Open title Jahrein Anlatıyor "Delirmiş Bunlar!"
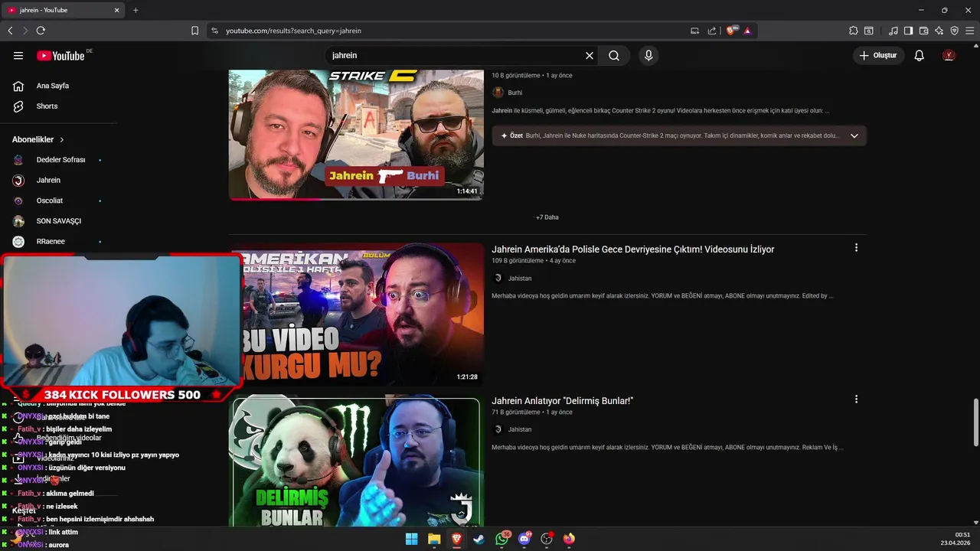Image resolution: width=980 pixels, height=551 pixels. pos(562,401)
